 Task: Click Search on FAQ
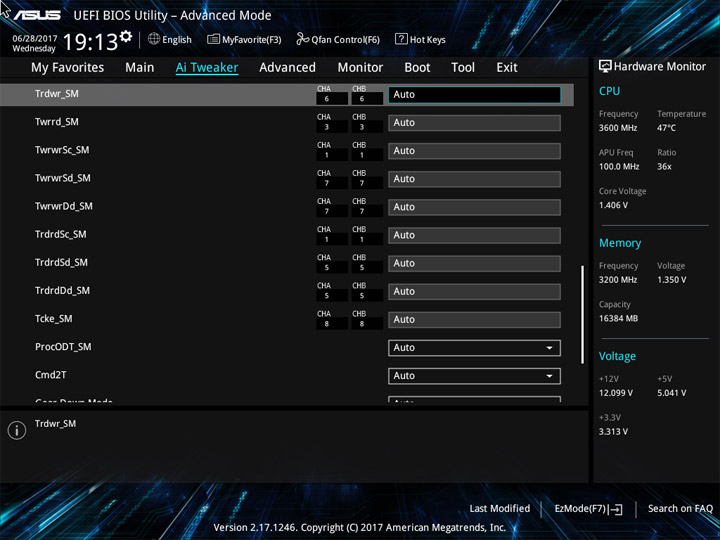tap(680, 508)
